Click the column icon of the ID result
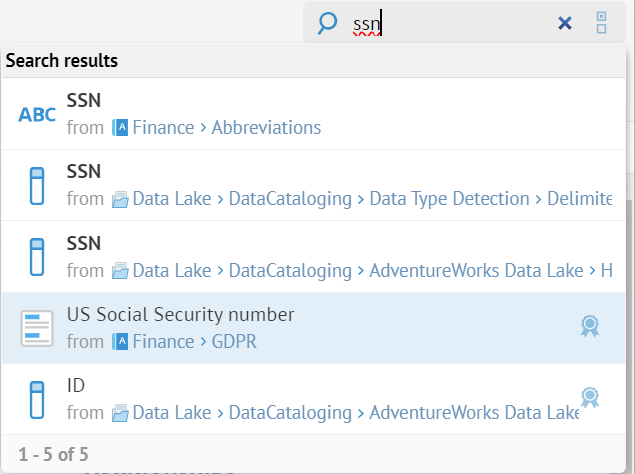Screen dimensions: 635x474 tap(37, 400)
